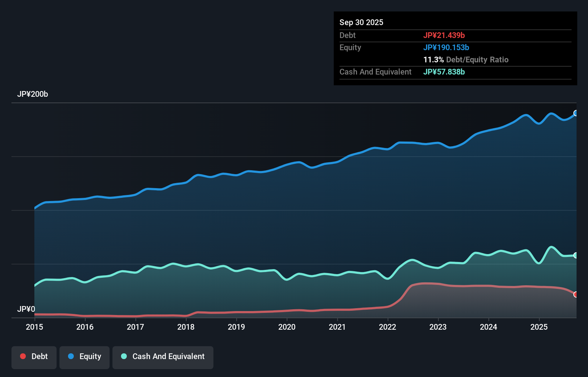This screenshot has height=377, width=588.
Task: Click the red Debt legend dot
Action: tap(23, 356)
